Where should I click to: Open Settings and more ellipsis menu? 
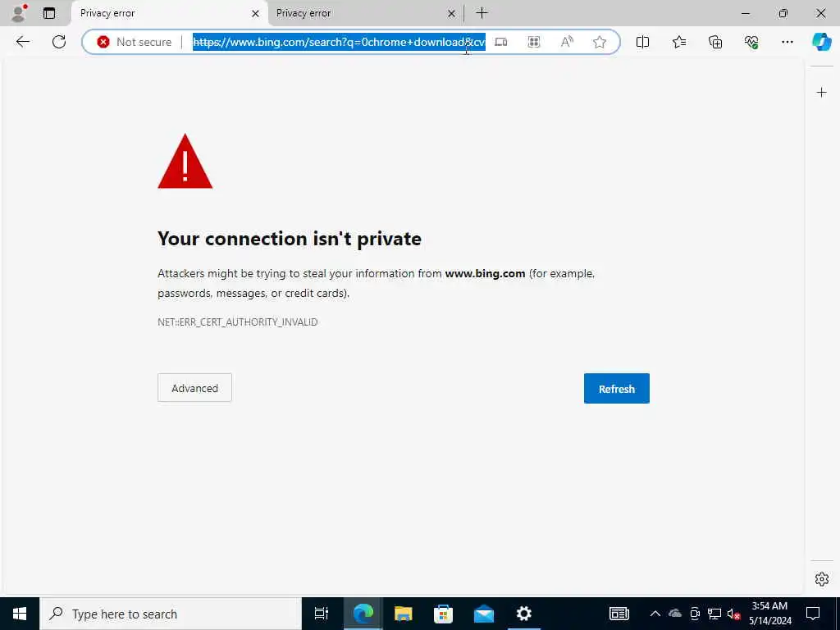pyautogui.click(x=787, y=42)
